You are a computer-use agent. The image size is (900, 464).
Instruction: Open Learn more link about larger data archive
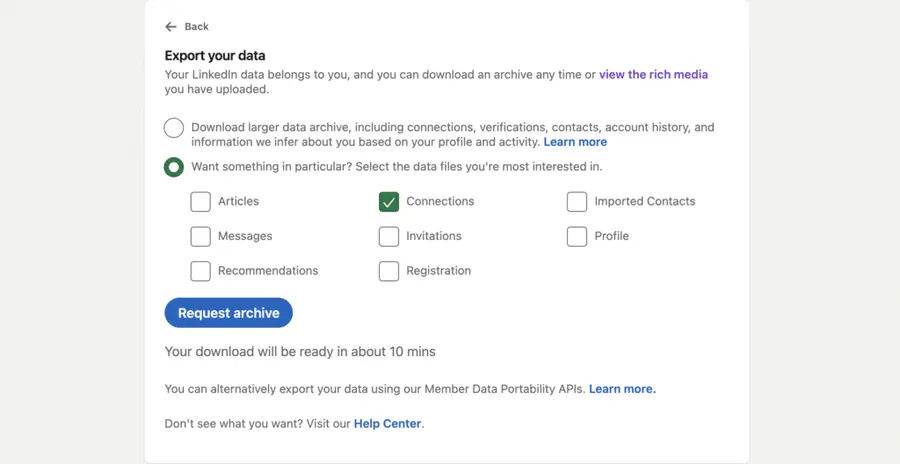tap(575, 142)
